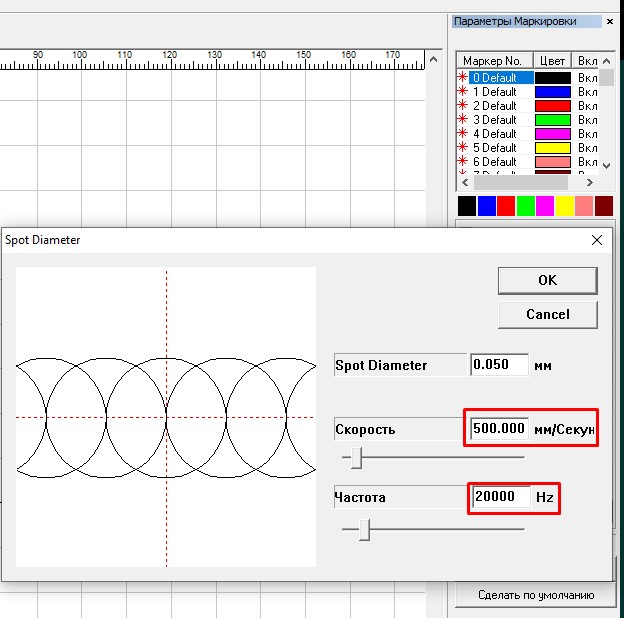Click the pink color cell of 6 Default
Viewport: 624px width, 618px height.
tap(553, 162)
